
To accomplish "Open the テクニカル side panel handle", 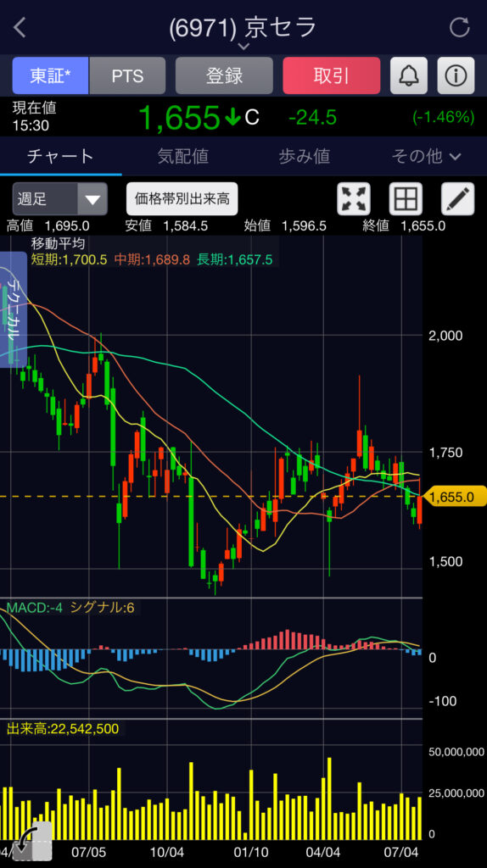I will click(x=14, y=309).
